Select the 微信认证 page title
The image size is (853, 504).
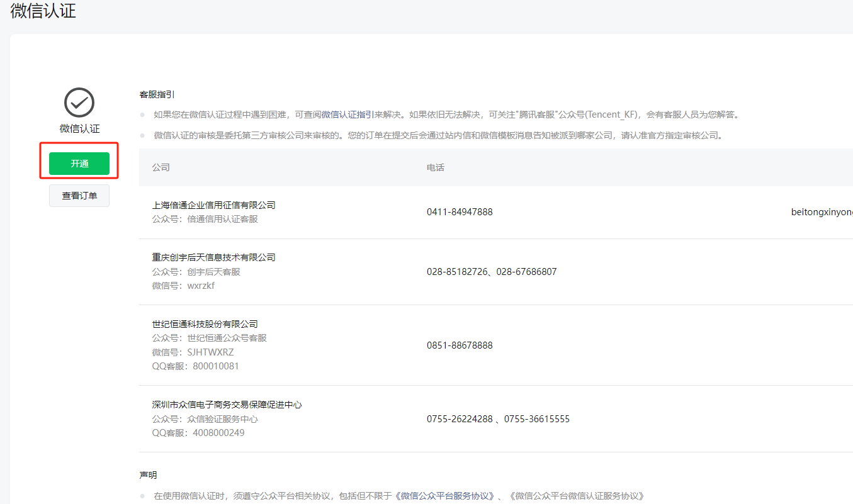coord(43,11)
